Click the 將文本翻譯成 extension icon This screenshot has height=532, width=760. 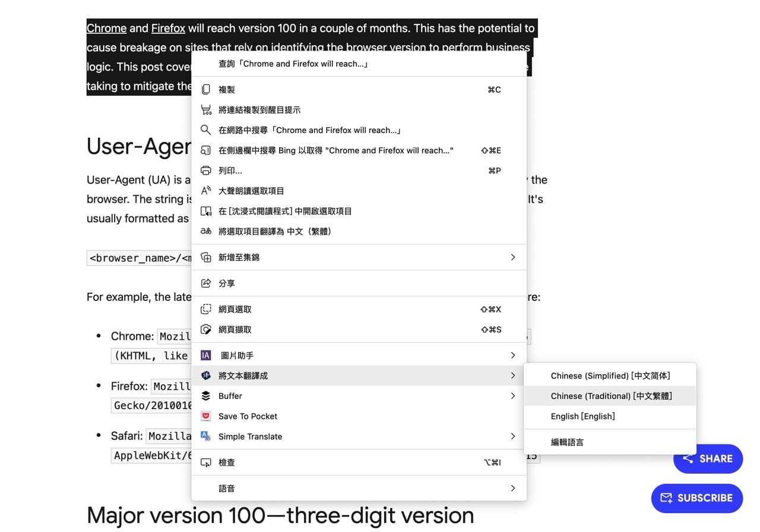(206, 376)
